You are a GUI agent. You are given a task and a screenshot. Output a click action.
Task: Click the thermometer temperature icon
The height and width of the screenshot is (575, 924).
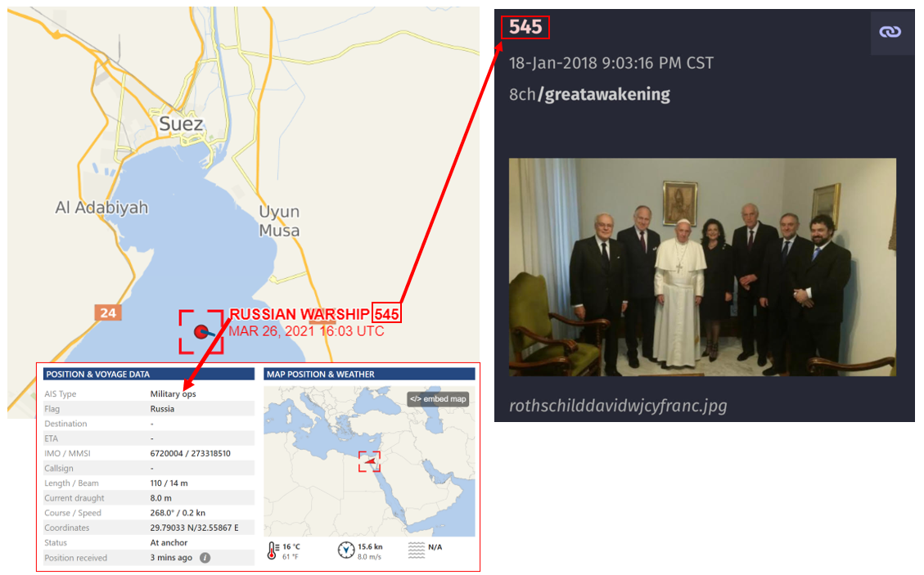click(273, 550)
